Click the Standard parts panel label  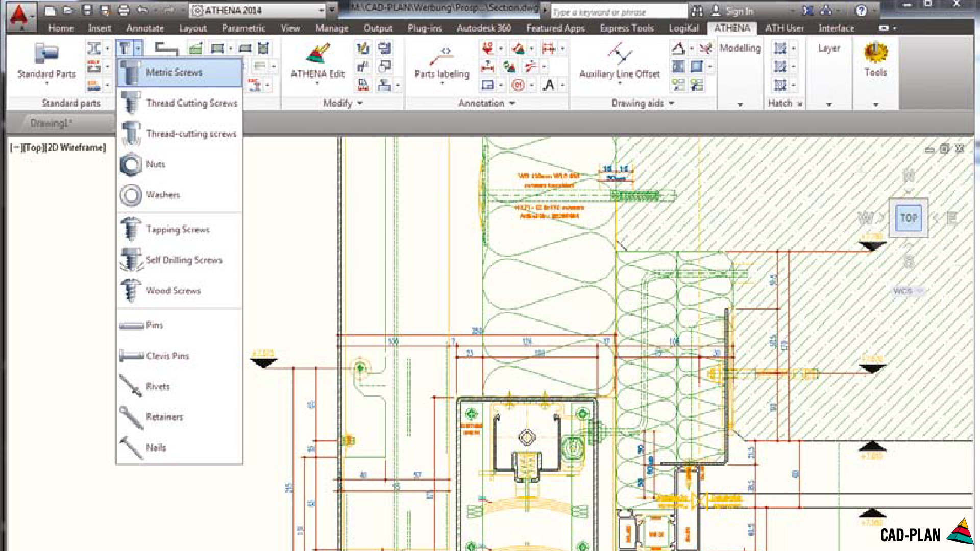(71, 103)
